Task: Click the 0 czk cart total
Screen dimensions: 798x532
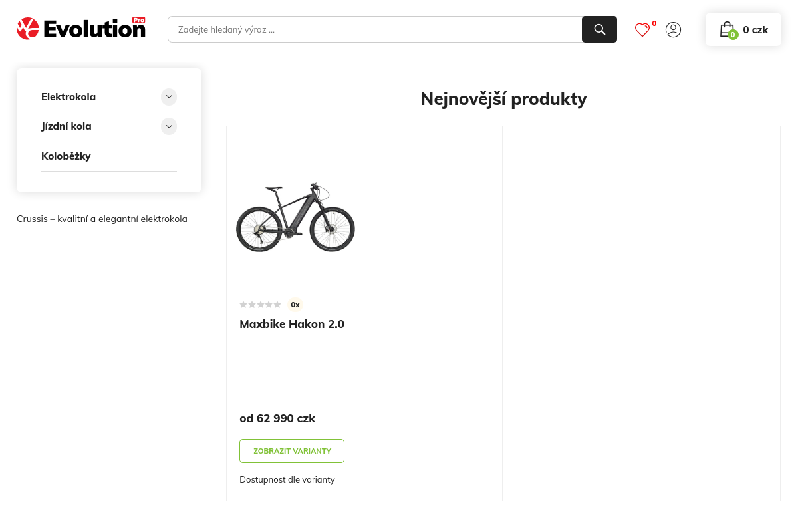Action: click(755, 29)
